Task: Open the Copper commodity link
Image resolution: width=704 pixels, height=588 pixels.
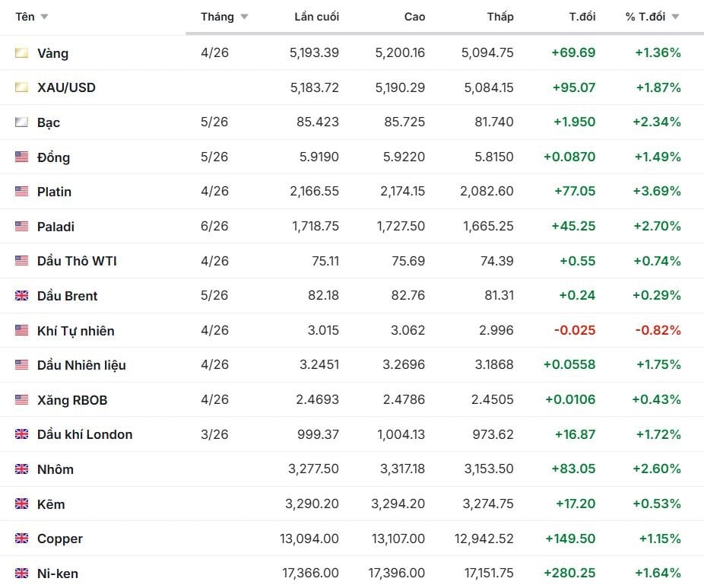Action: (59, 539)
